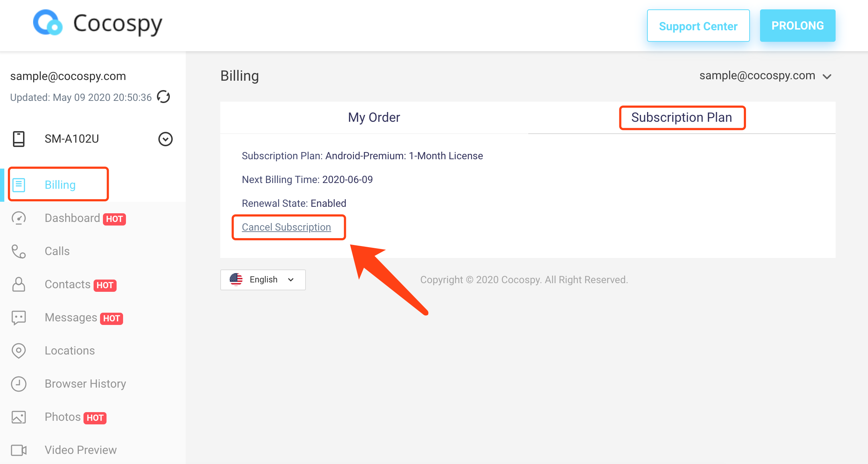This screenshot has width=868, height=464.
Task: Click the PROLONG button
Action: pos(797,26)
